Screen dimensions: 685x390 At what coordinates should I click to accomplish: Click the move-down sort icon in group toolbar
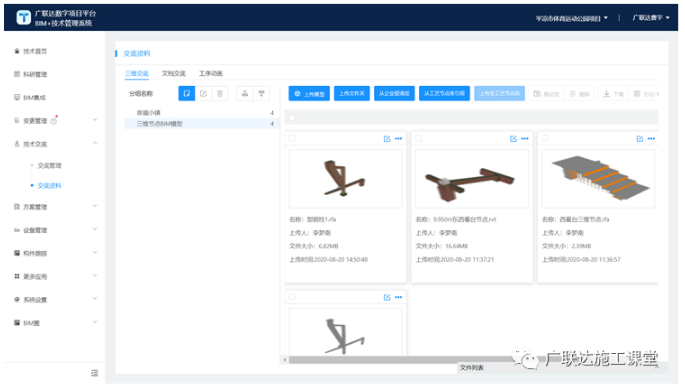(x=261, y=93)
